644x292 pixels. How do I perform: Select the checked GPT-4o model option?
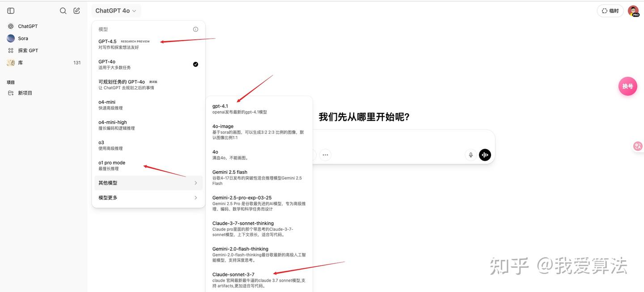(148, 64)
